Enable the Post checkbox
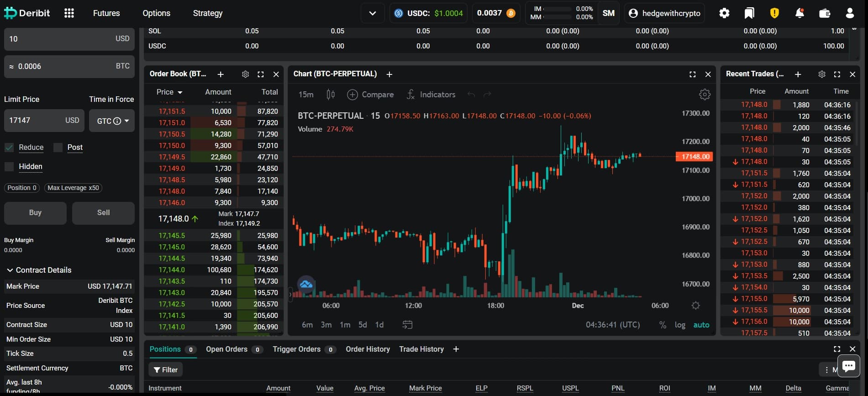The height and width of the screenshot is (396, 868). 58,148
